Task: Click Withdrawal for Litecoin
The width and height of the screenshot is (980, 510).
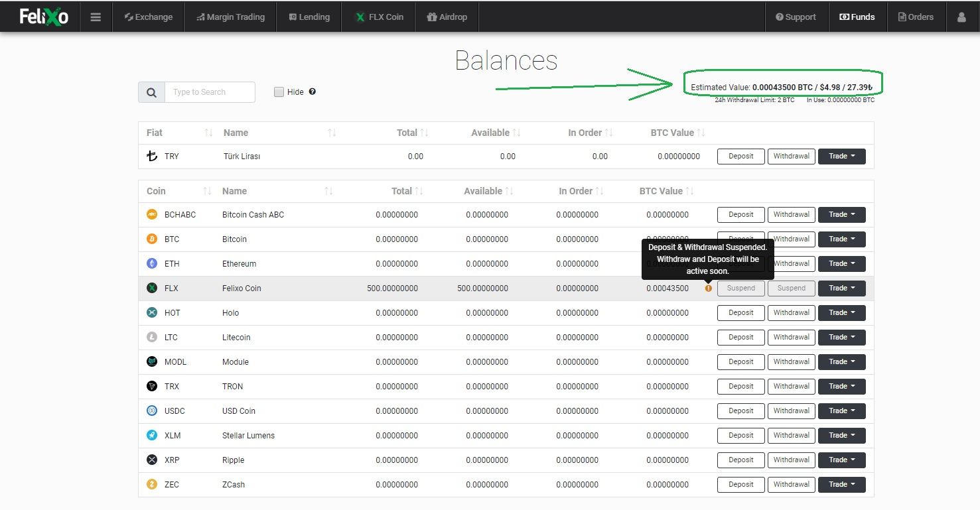Action: (x=792, y=338)
